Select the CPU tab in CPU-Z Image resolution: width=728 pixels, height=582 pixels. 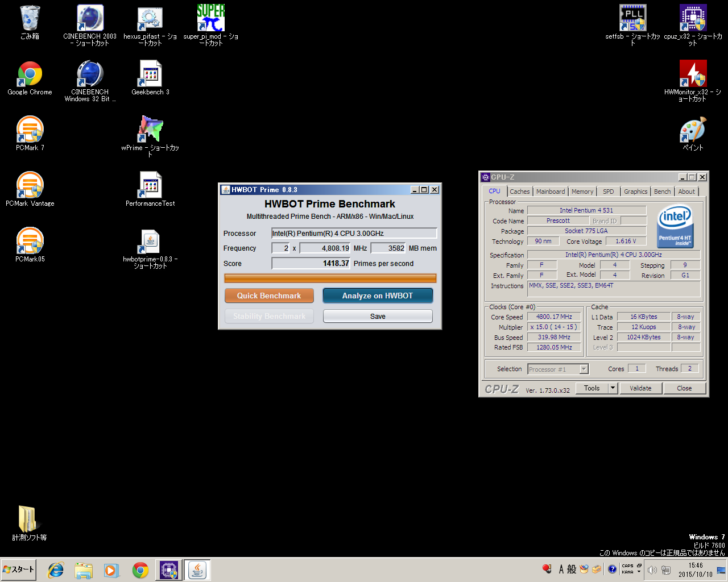point(494,191)
